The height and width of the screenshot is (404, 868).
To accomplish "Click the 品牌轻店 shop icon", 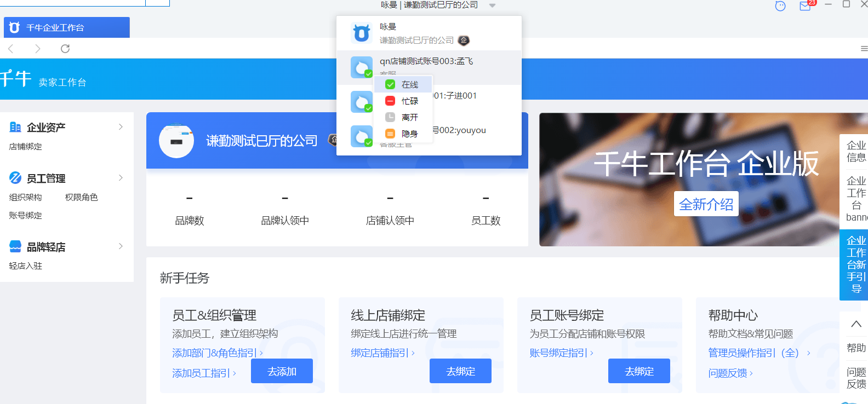I will pos(15,246).
